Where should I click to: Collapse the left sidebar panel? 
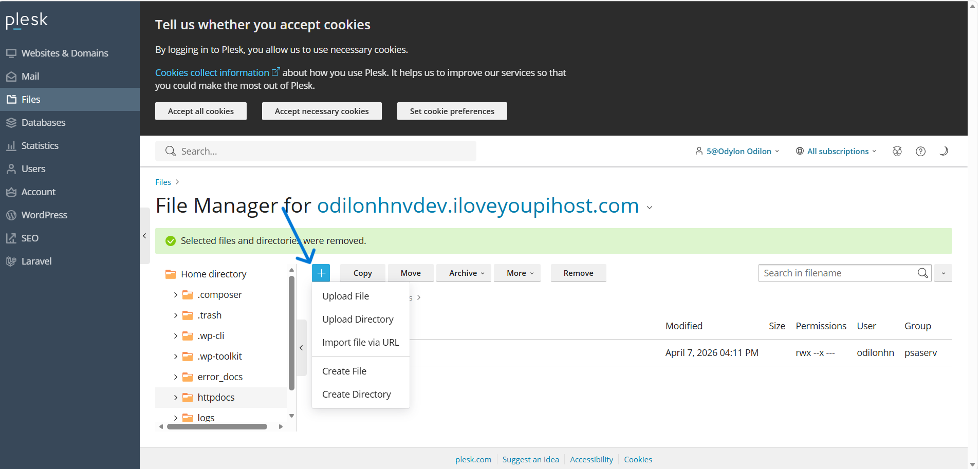(144, 236)
